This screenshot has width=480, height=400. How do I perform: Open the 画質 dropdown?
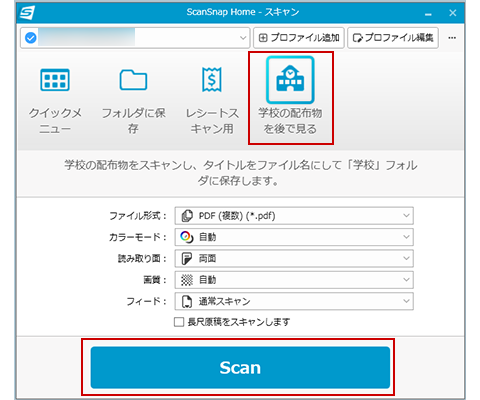(x=294, y=280)
